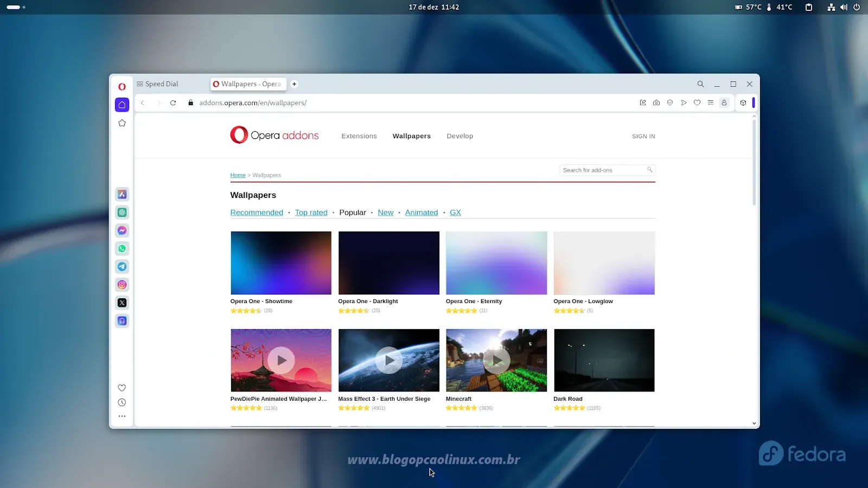Open the GNOME Activities overview
The width and height of the screenshot is (868, 488).
[x=16, y=7]
